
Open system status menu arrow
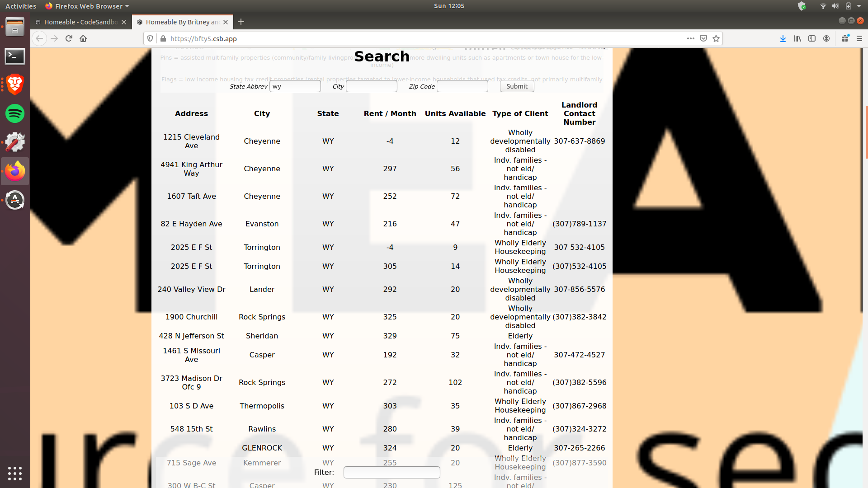click(859, 6)
